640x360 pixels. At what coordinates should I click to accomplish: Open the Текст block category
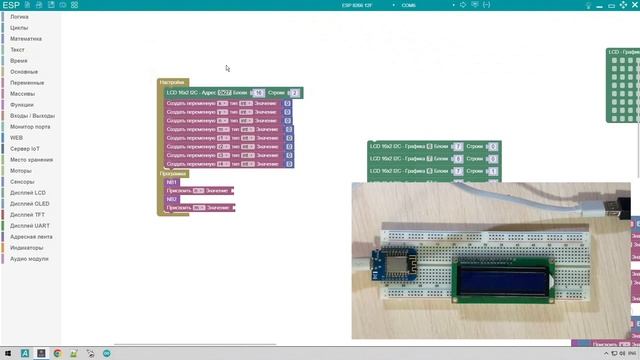pyautogui.click(x=17, y=50)
